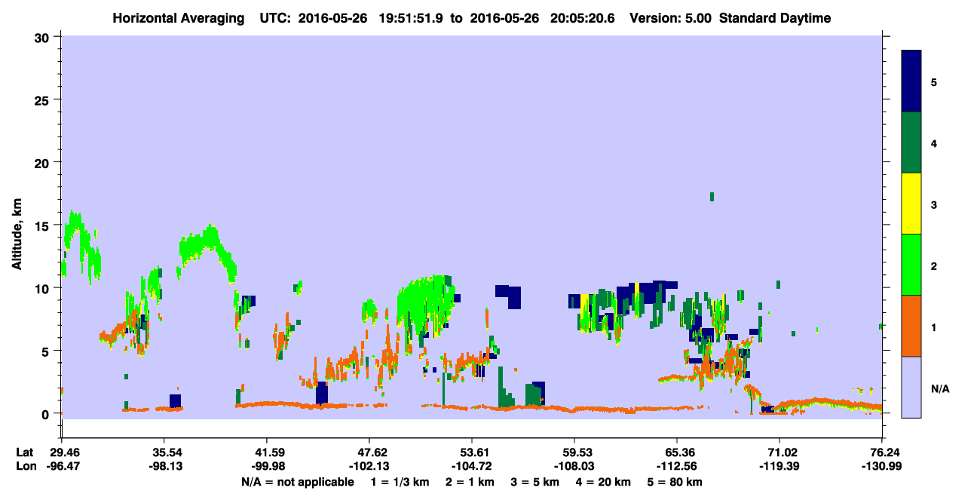
Task: Click legend text '2 = 1 km'
Action: point(470,482)
